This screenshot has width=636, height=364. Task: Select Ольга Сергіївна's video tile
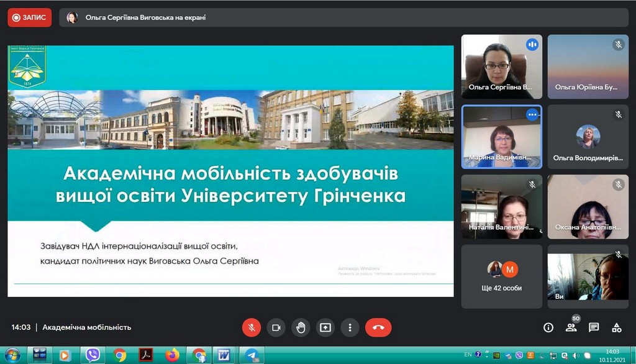(501, 66)
